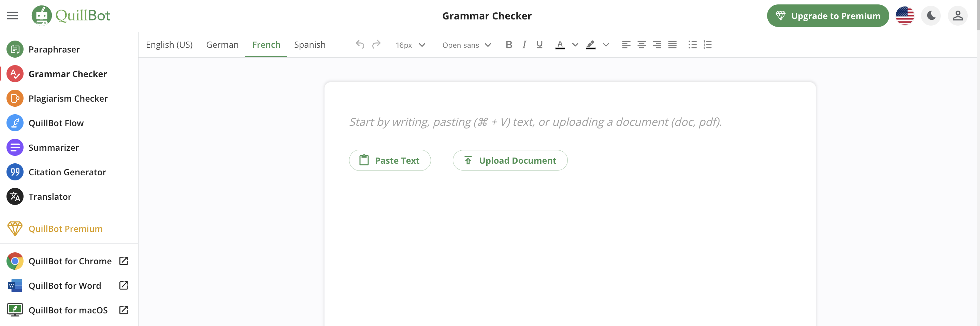
Task: Open the user account profile icon
Action: click(x=957, y=16)
